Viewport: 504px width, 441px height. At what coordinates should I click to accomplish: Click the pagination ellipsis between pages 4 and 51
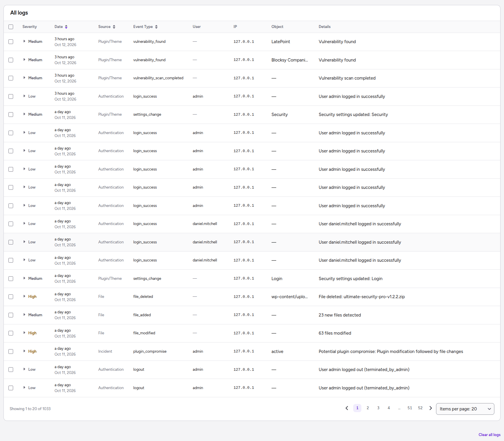click(x=399, y=408)
